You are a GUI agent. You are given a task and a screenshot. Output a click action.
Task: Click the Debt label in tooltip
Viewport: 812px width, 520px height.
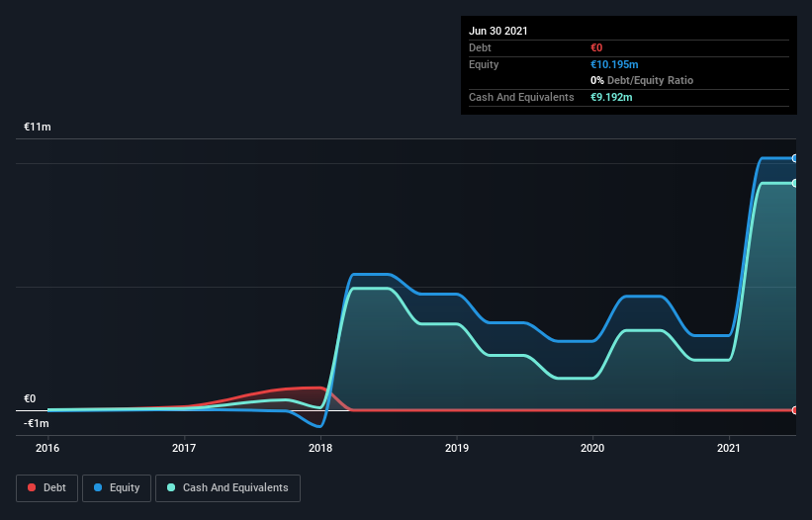point(480,47)
